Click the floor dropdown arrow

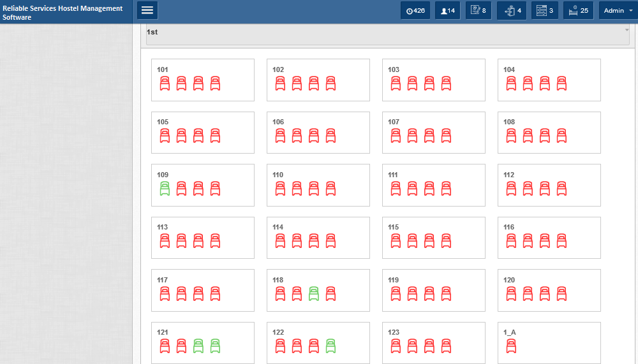point(627,30)
